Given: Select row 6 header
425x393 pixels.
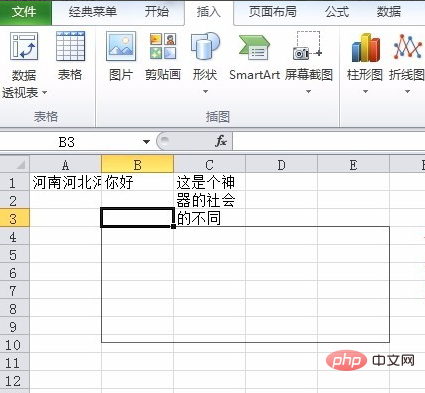Looking at the screenshot, I should pos(14,272).
